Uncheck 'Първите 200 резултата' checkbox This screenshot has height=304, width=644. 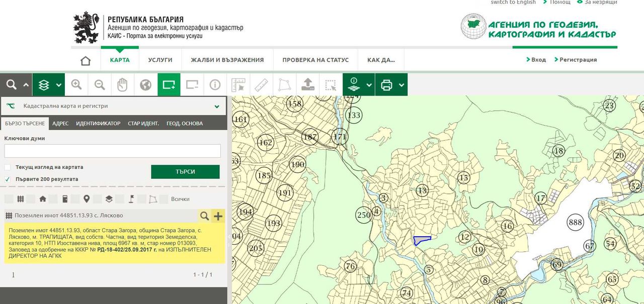pos(8,179)
